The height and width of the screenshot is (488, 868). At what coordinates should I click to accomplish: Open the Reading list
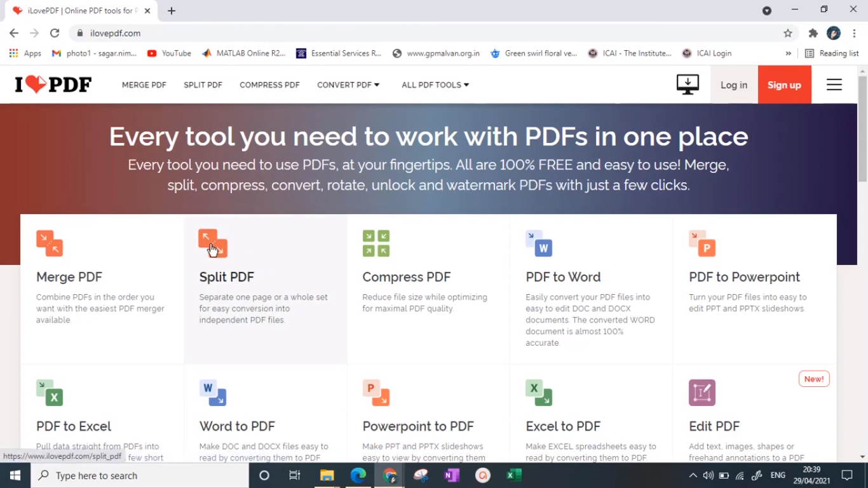coord(832,53)
